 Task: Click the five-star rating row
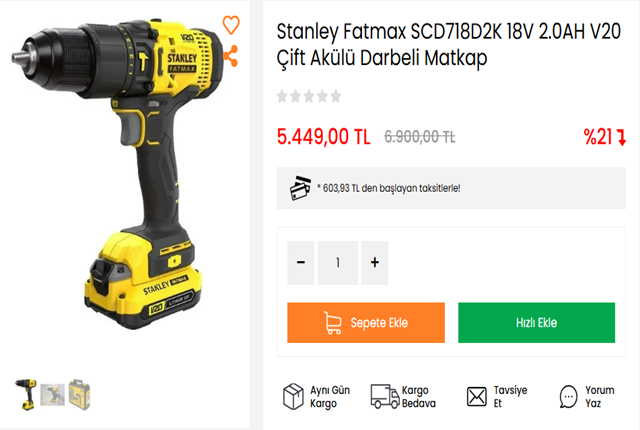tap(309, 96)
